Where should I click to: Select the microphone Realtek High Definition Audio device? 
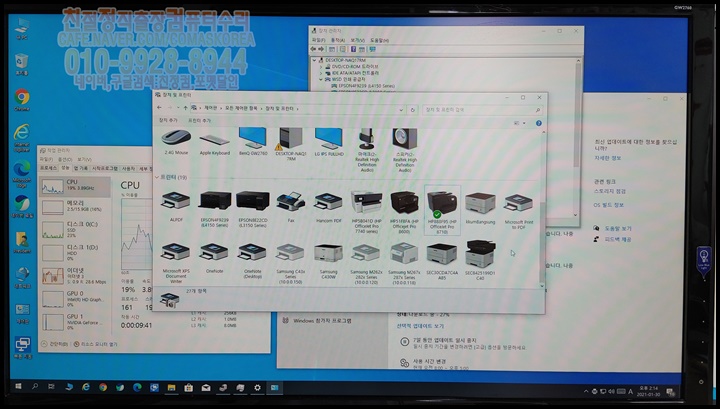click(366, 150)
